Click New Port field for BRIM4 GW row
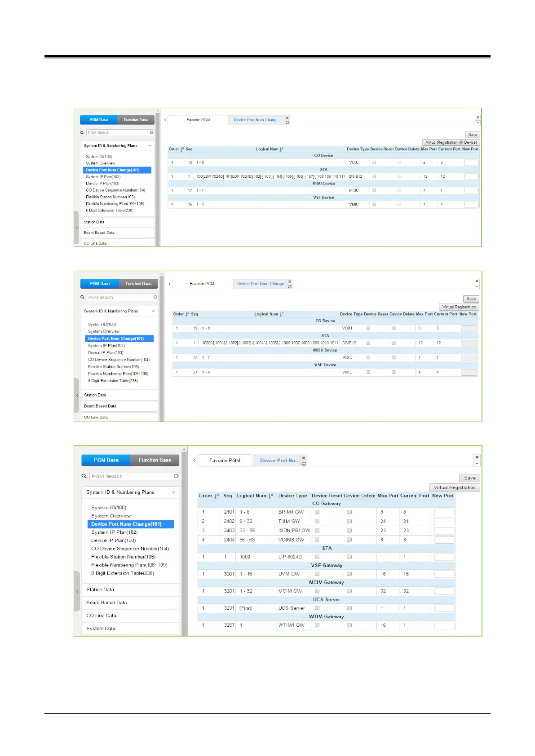Screen dimensions: 535x756 [444, 512]
